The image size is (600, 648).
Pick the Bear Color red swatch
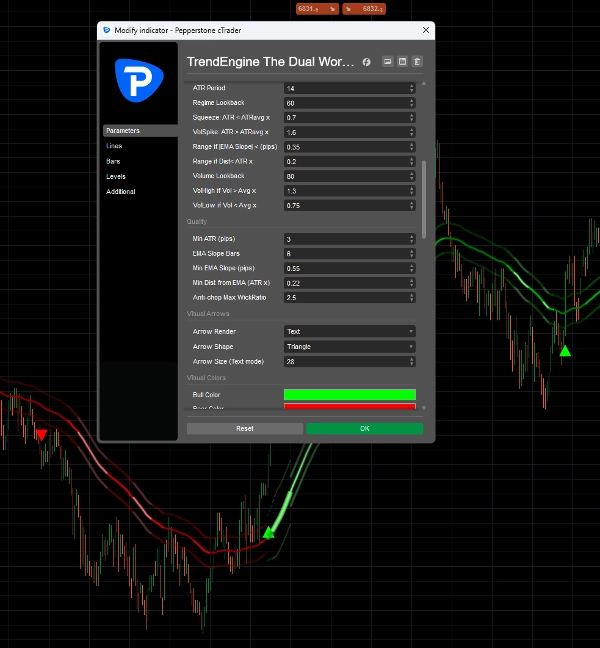tap(350, 407)
